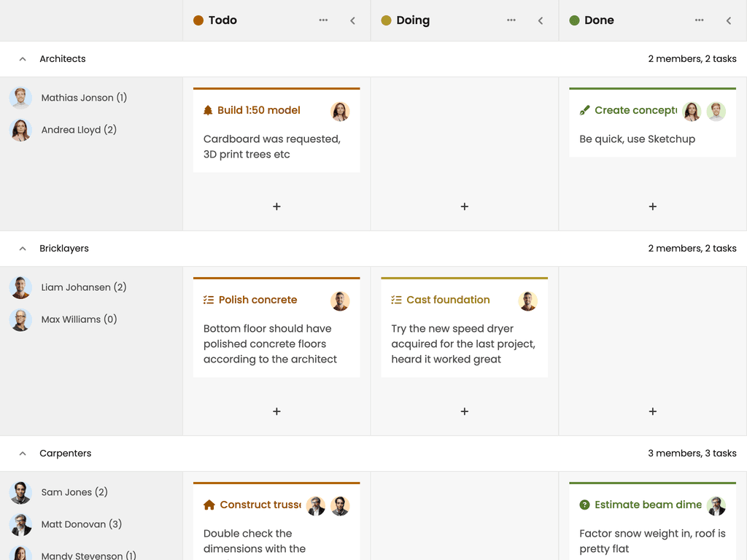747x560 pixels.
Task: Click the checklist icon on Polish concrete
Action: point(208,300)
